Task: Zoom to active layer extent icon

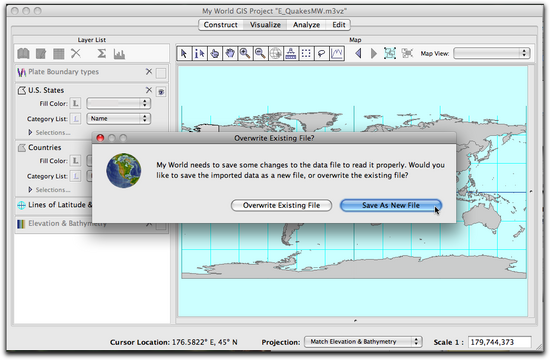Action: click(x=407, y=53)
